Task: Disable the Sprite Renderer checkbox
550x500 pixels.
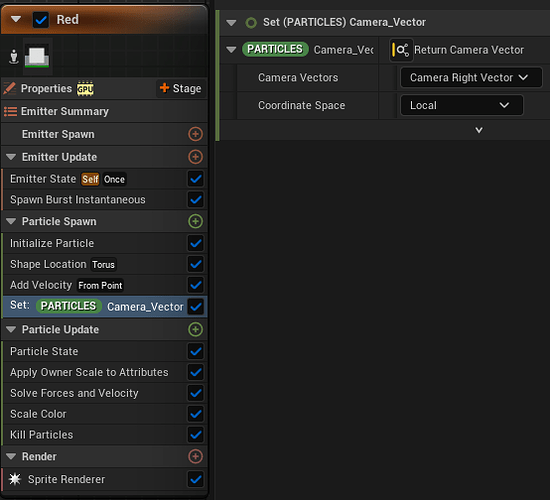Action: 195,479
